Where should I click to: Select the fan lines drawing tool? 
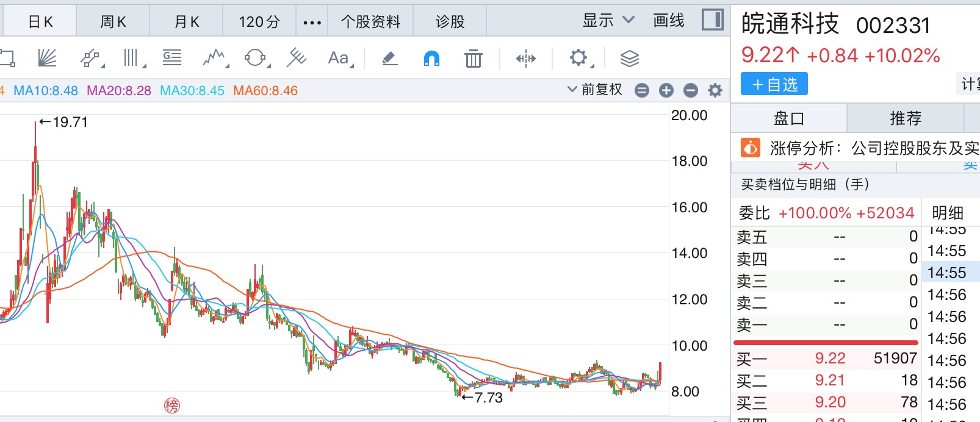47,59
